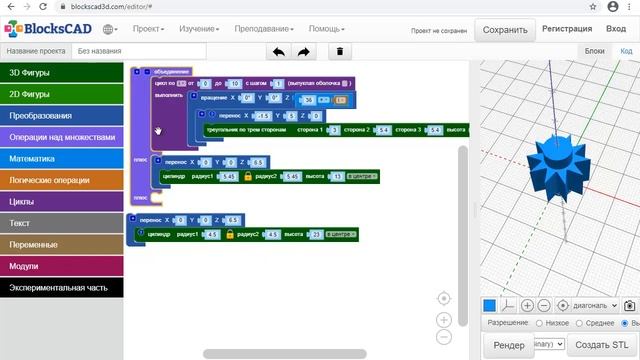The width and height of the screenshot is (640, 360).
Task: Click the vertical workspace scrollbar
Action: point(463,236)
